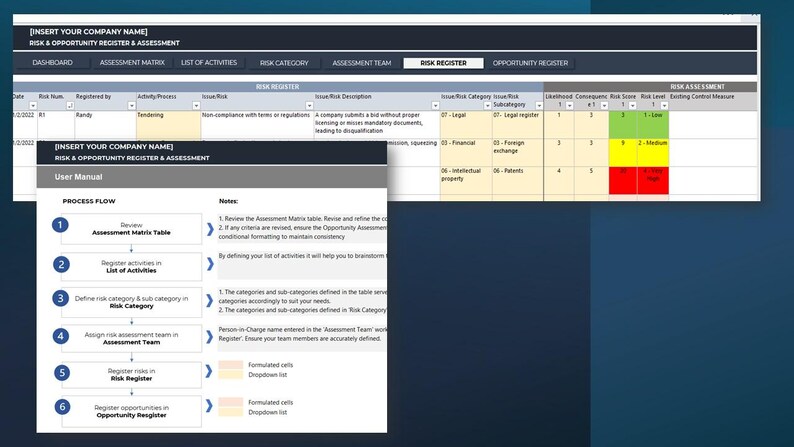Select the yellow '2 - Medium' risk level cell
This screenshot has height=447, width=794.
(653, 152)
